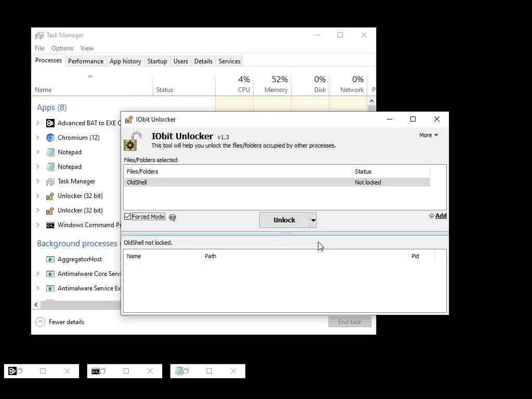Click the Antimalware Service Executable icon

point(50,288)
